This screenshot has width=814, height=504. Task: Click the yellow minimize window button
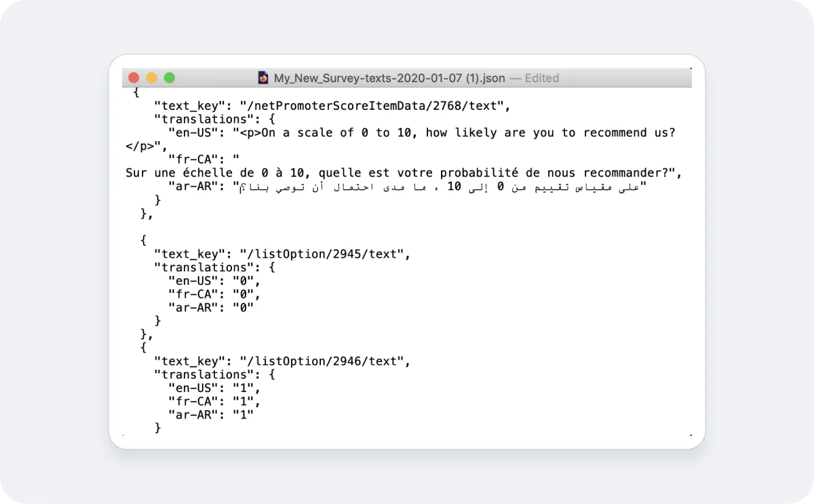[x=151, y=77]
